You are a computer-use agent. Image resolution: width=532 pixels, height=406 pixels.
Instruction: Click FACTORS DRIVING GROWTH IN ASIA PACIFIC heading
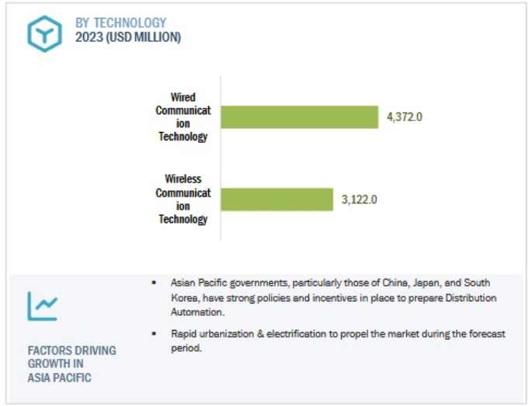(x=71, y=363)
